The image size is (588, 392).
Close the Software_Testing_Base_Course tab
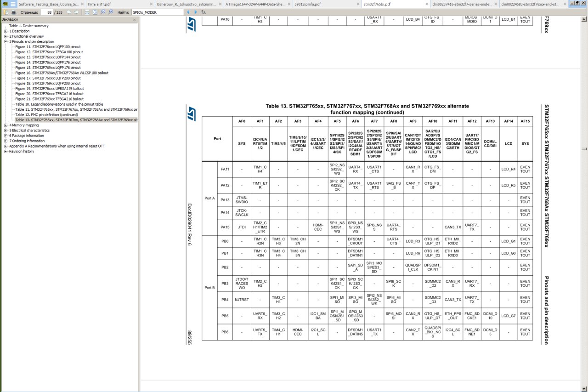click(83, 4)
